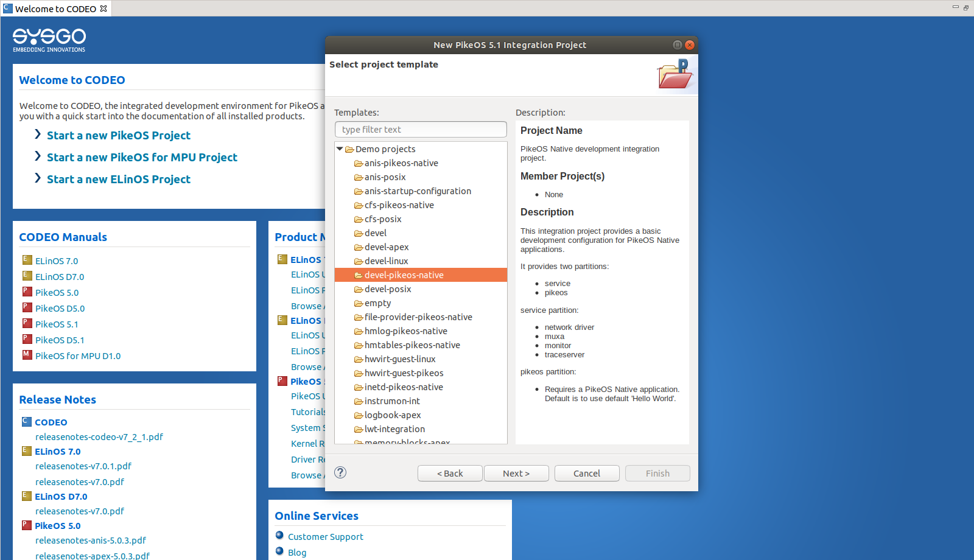The width and height of the screenshot is (974, 560).
Task: Click the PikeOS 5.1 manual icon
Action: pos(27,323)
